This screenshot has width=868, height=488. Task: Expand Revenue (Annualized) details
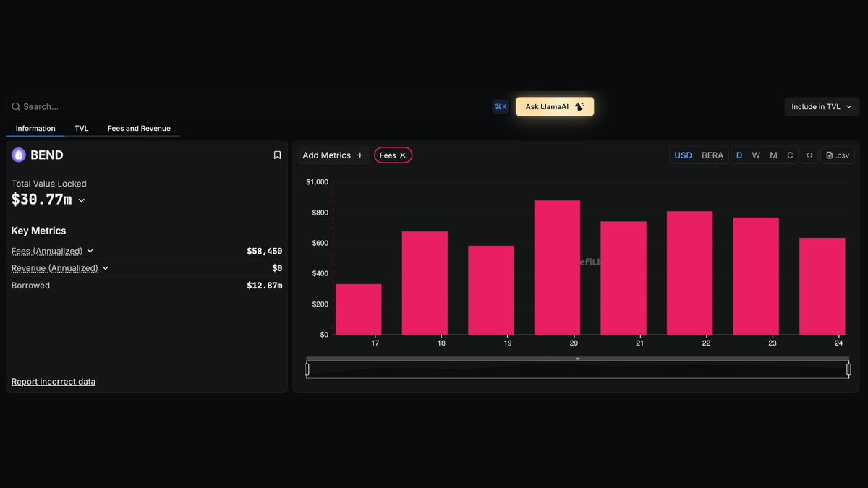[105, 268]
